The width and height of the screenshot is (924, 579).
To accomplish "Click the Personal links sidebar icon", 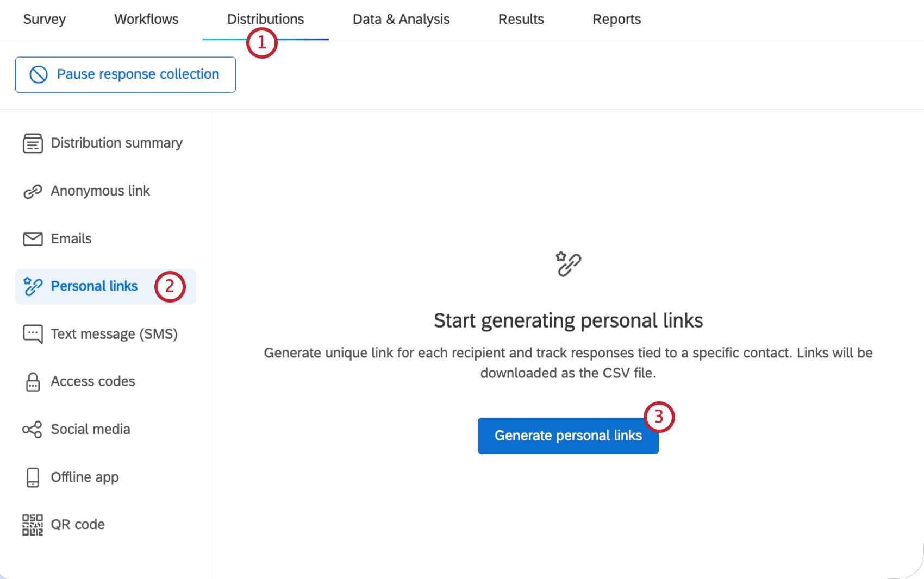I will coord(33,286).
